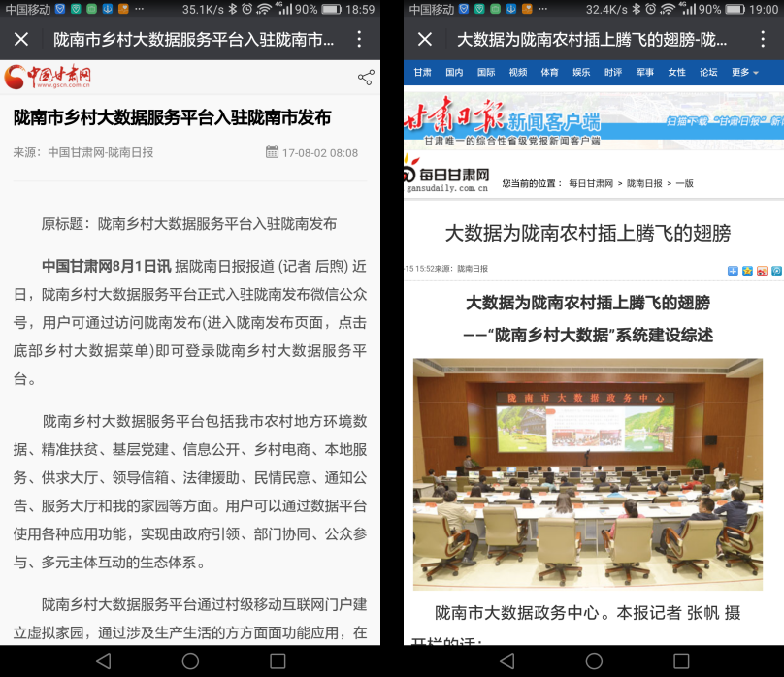Open the 中国甘肃网 logo link
The image size is (784, 677).
[x=48, y=77]
